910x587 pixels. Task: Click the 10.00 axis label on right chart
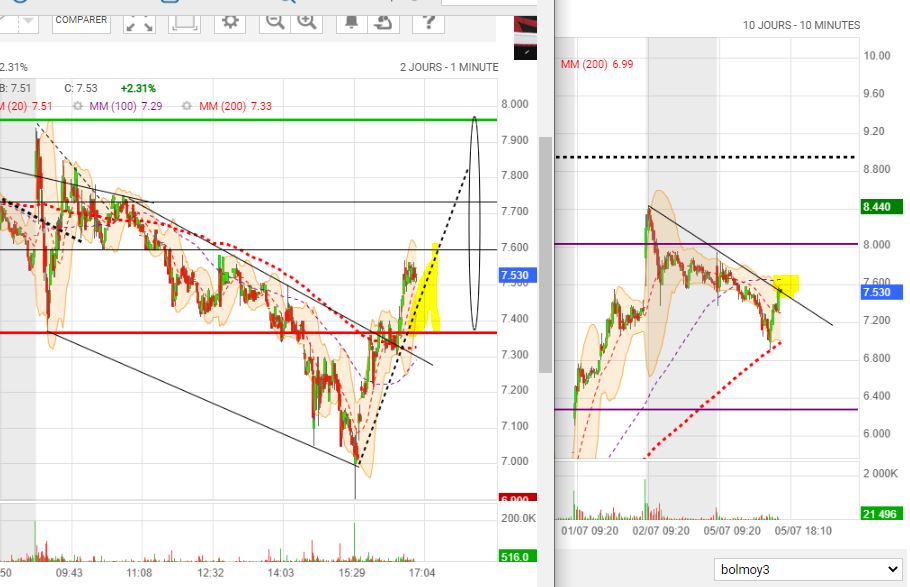tap(876, 56)
